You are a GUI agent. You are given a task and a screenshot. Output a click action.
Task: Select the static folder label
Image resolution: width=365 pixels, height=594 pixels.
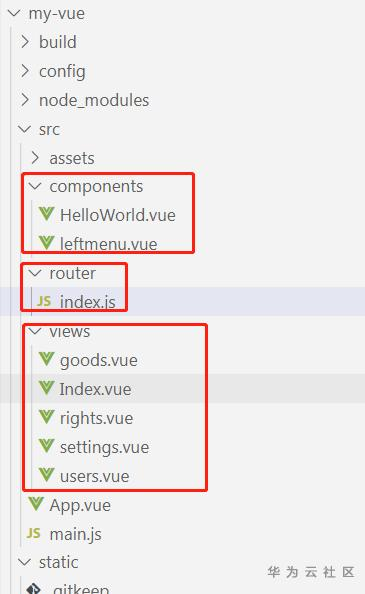point(58,562)
